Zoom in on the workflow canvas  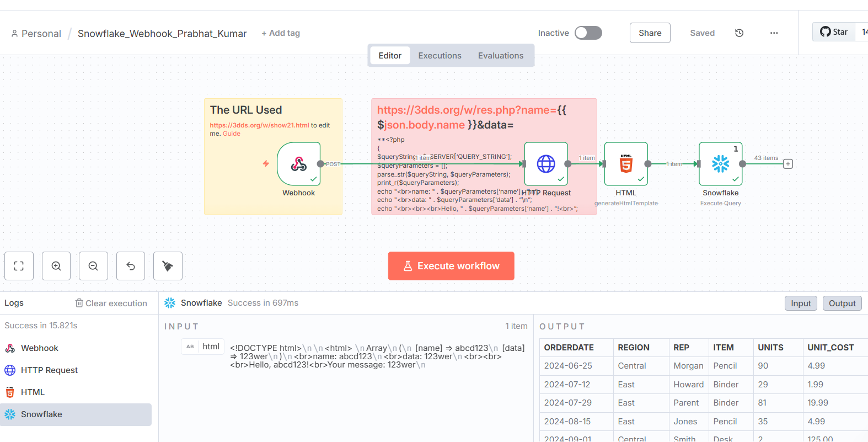[x=56, y=266]
